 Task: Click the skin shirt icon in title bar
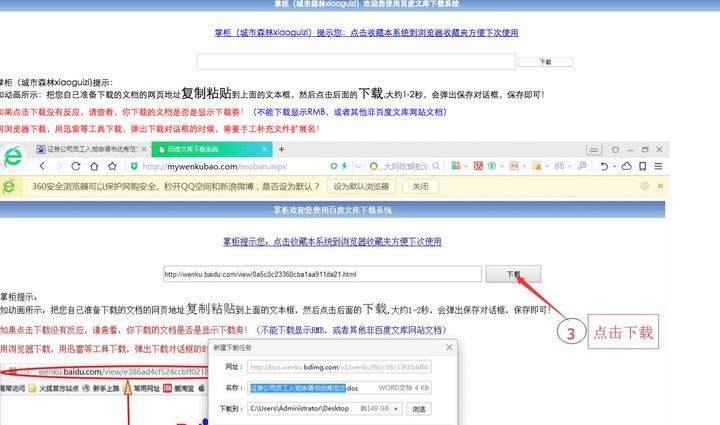tap(615, 150)
